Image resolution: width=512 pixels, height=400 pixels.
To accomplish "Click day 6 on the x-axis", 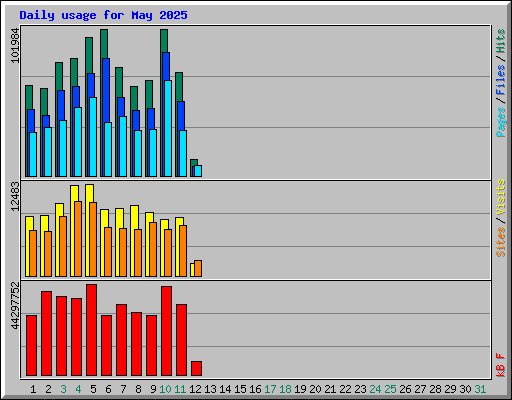I will pos(108,389).
